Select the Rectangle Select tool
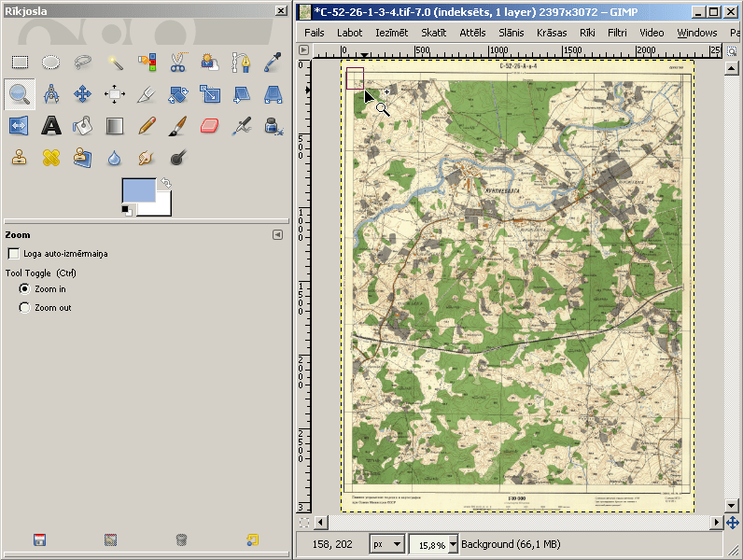Screen dimensions: 743x560 [20, 62]
